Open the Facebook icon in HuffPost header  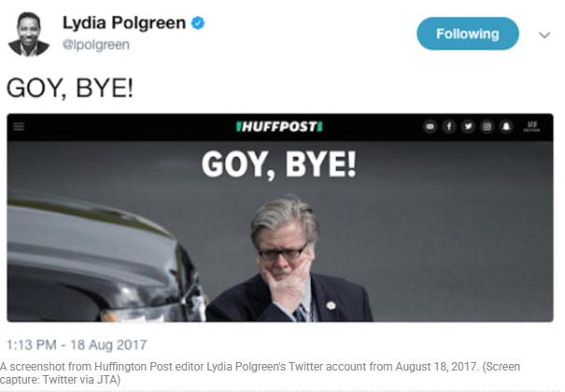pos(449,126)
